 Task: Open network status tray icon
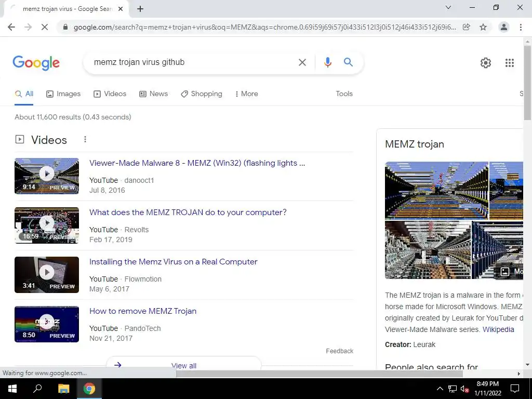[453, 389]
